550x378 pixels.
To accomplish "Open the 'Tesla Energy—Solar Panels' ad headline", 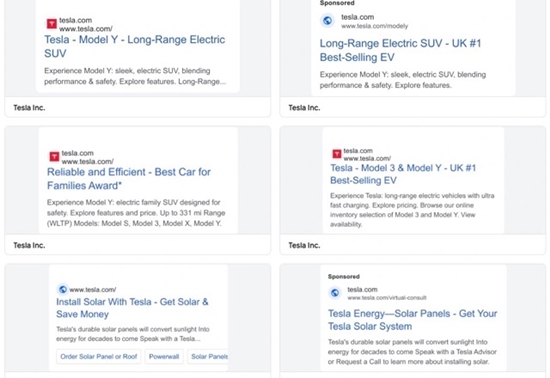I will (x=412, y=320).
